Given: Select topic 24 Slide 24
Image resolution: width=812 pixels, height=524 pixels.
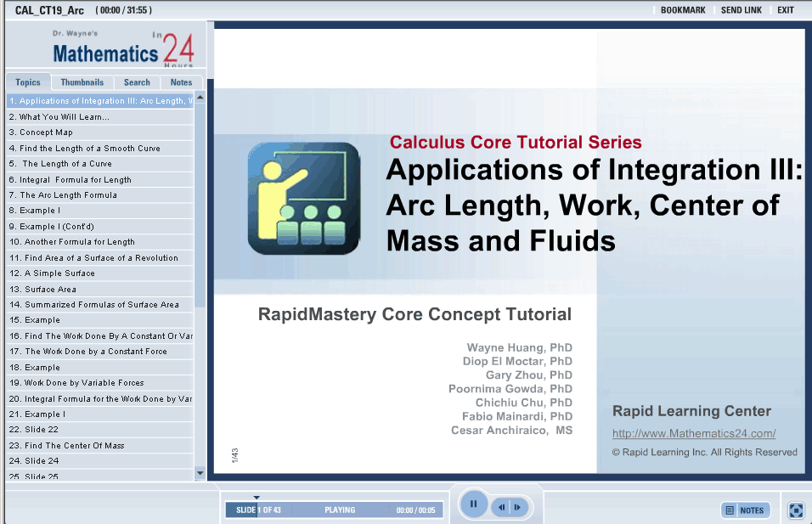Looking at the screenshot, I should coord(100,461).
